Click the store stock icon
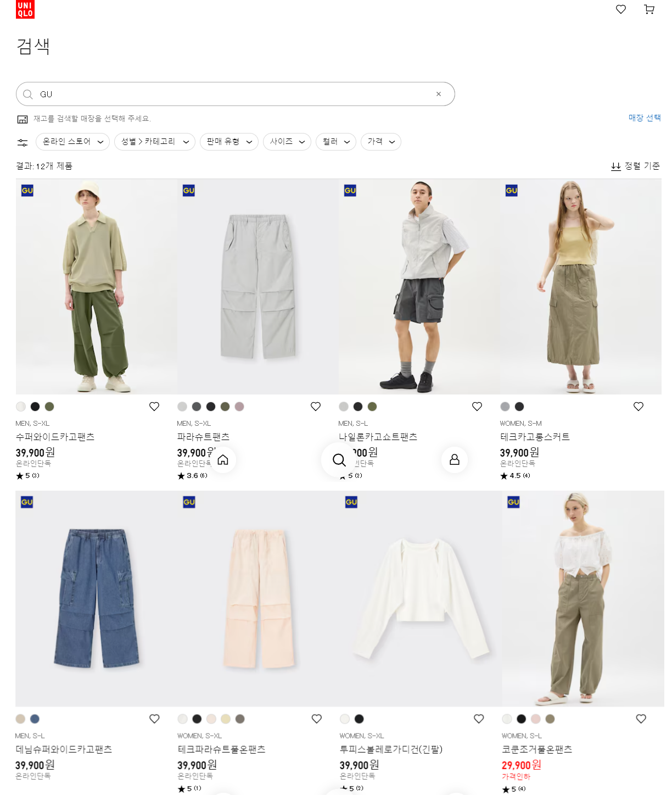The width and height of the screenshot is (672, 795). (x=23, y=119)
